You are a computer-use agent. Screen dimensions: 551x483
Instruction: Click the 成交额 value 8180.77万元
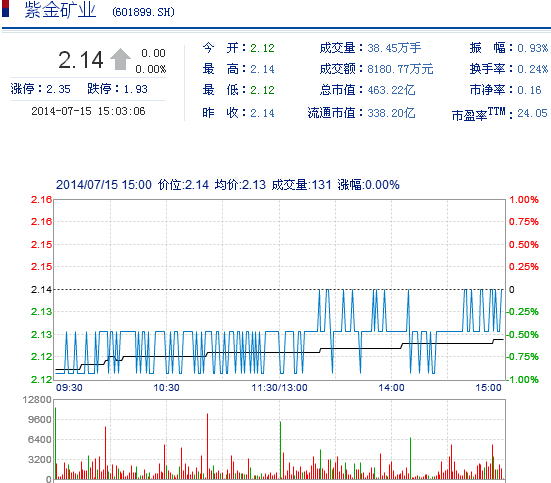point(400,69)
